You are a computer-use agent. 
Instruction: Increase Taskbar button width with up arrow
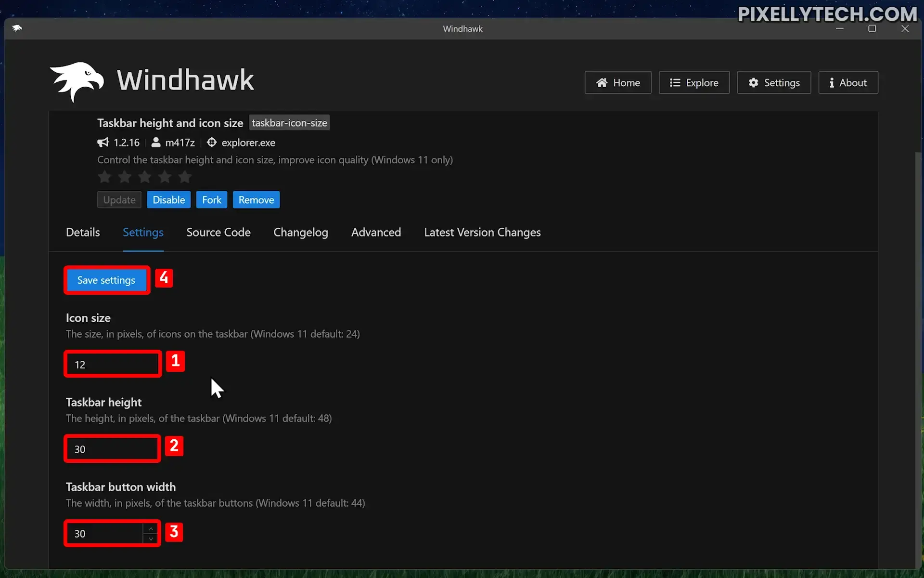(151, 529)
